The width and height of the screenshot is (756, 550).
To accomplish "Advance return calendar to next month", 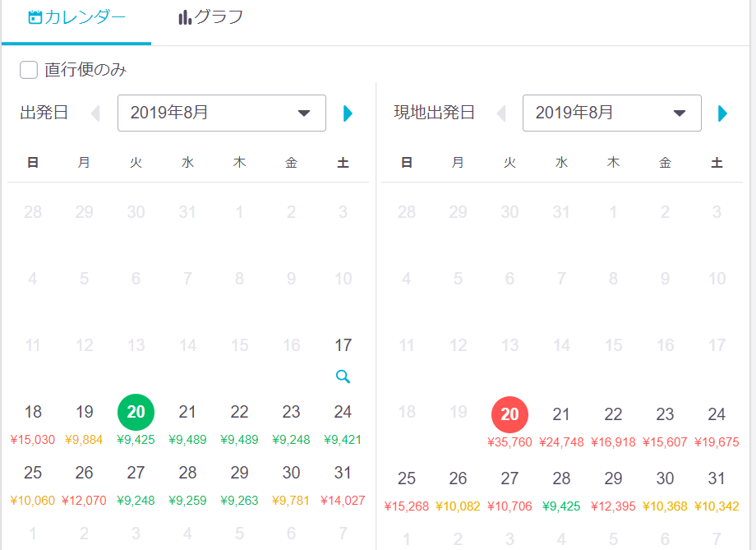I will tap(722, 113).
